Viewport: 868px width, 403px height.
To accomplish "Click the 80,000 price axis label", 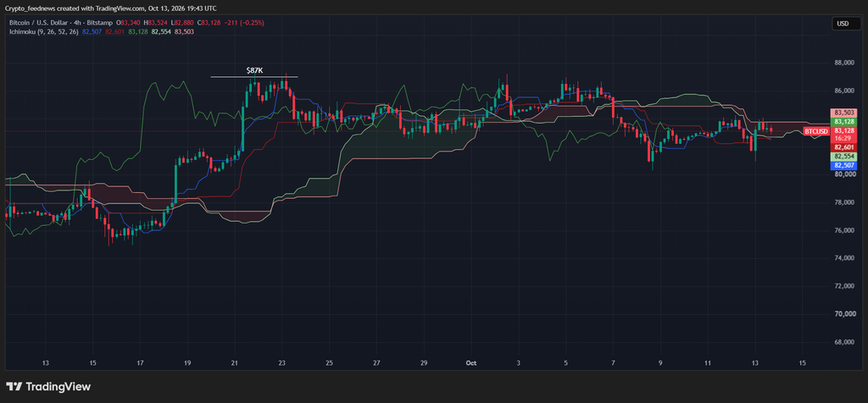I will (844, 174).
